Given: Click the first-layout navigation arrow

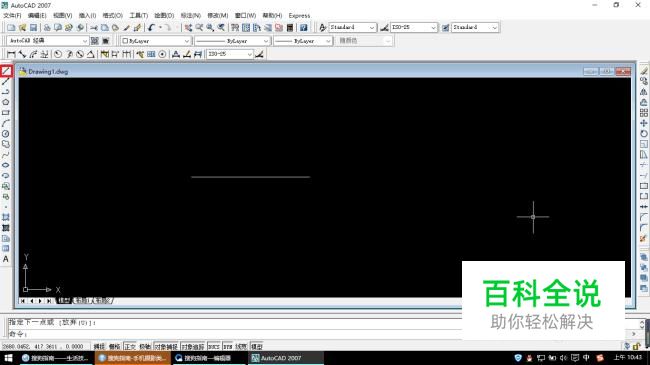Looking at the screenshot, I should (x=23, y=301).
